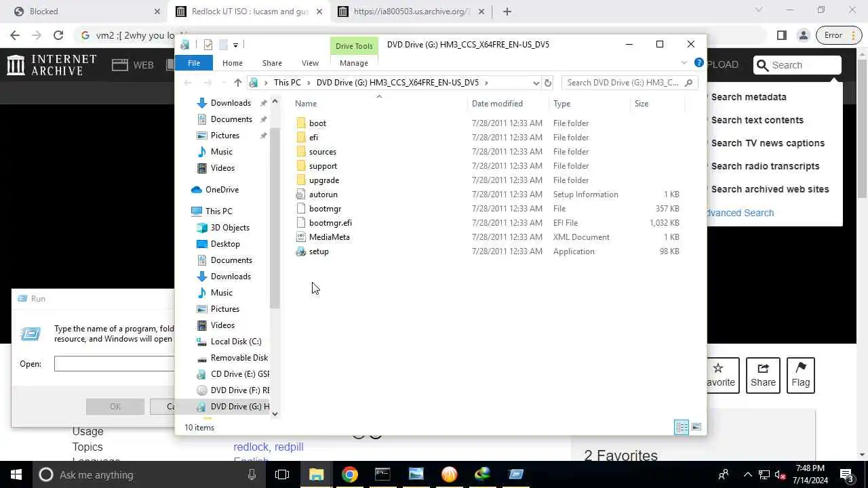This screenshot has height=488, width=868.
Task: Switch to Details view layout icon
Action: coord(682,427)
